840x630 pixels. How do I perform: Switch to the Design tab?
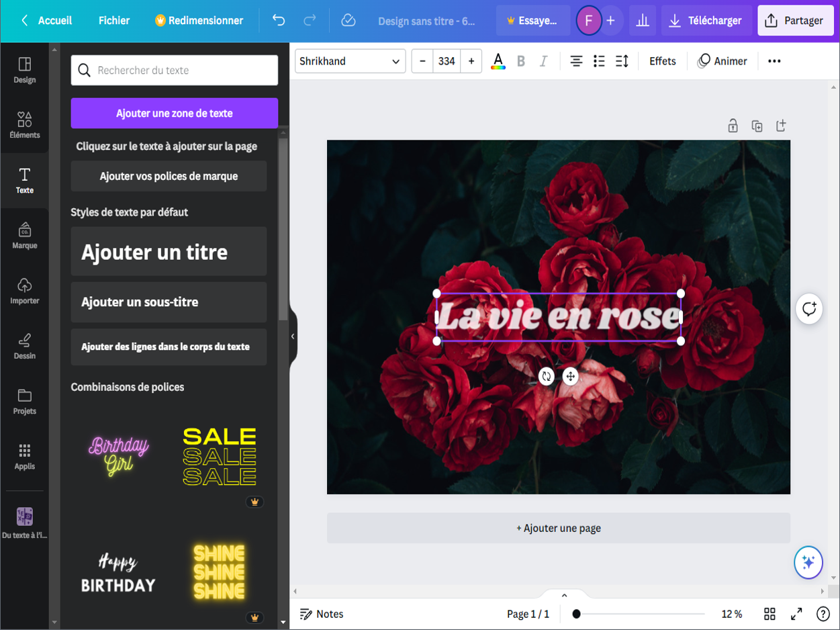[x=24, y=70]
